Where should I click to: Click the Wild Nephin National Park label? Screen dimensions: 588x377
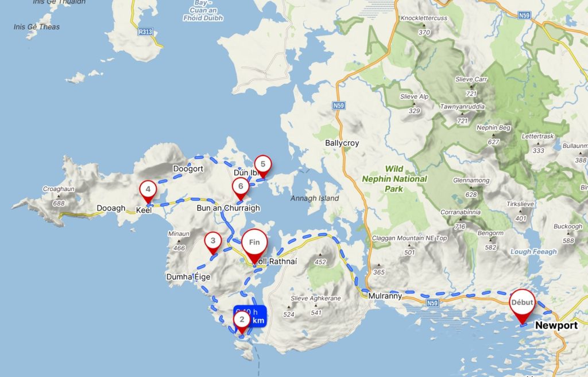394,179
